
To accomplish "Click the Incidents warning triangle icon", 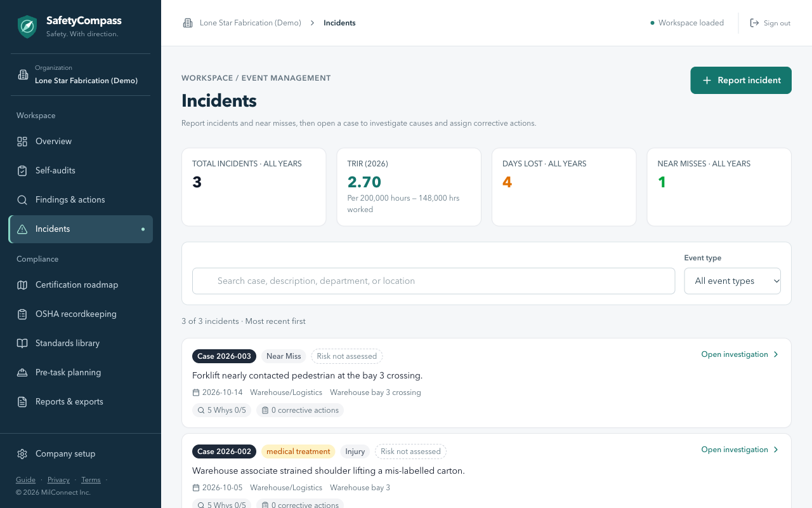I will click(22, 229).
